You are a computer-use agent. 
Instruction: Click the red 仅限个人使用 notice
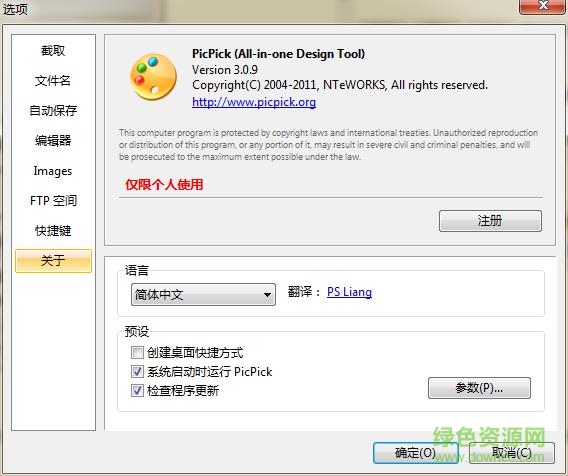pyautogui.click(x=164, y=184)
